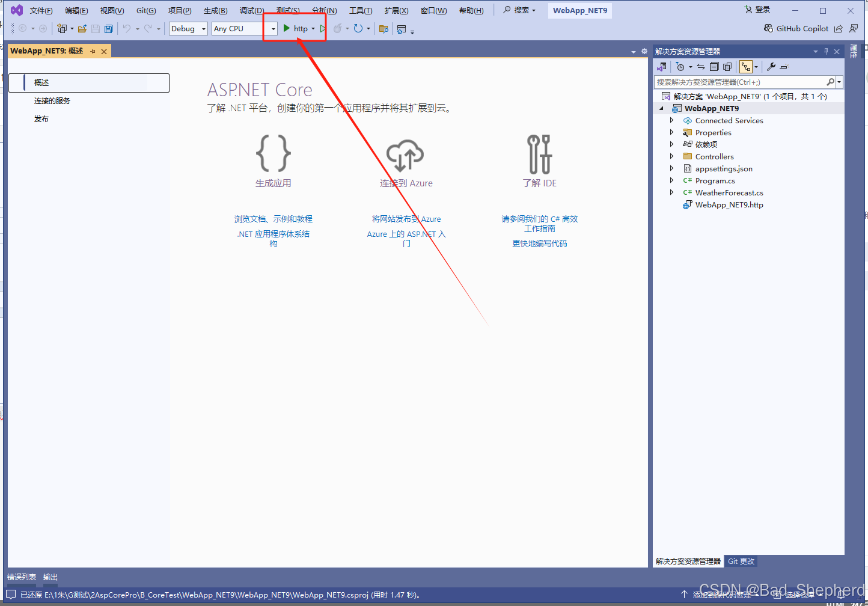Click the Visual Studio logo icon

[17, 10]
